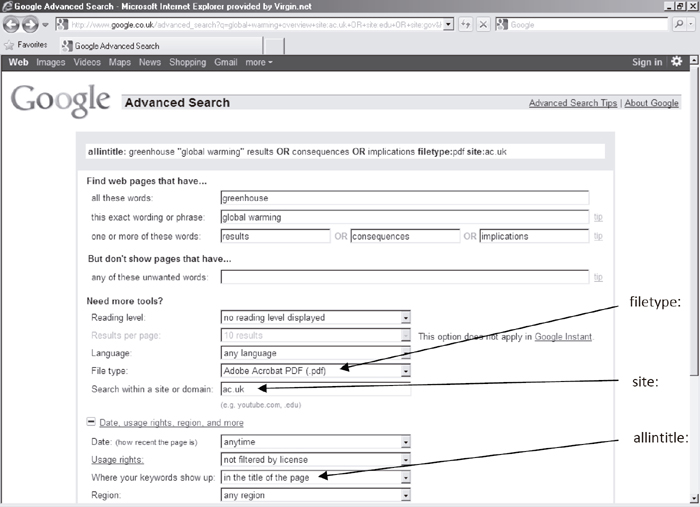This screenshot has width=700, height=507.
Task: Click the Advanced Search Tips link
Action: click(573, 103)
